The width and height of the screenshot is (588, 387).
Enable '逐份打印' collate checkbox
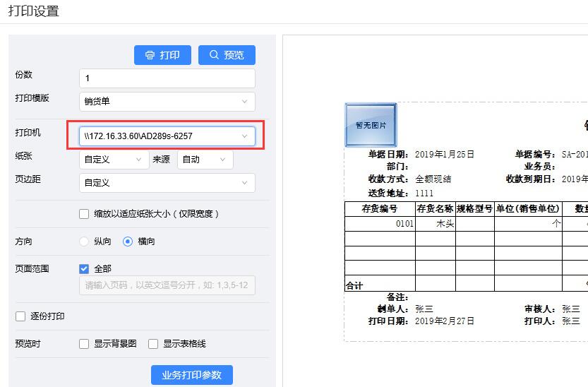click(20, 316)
